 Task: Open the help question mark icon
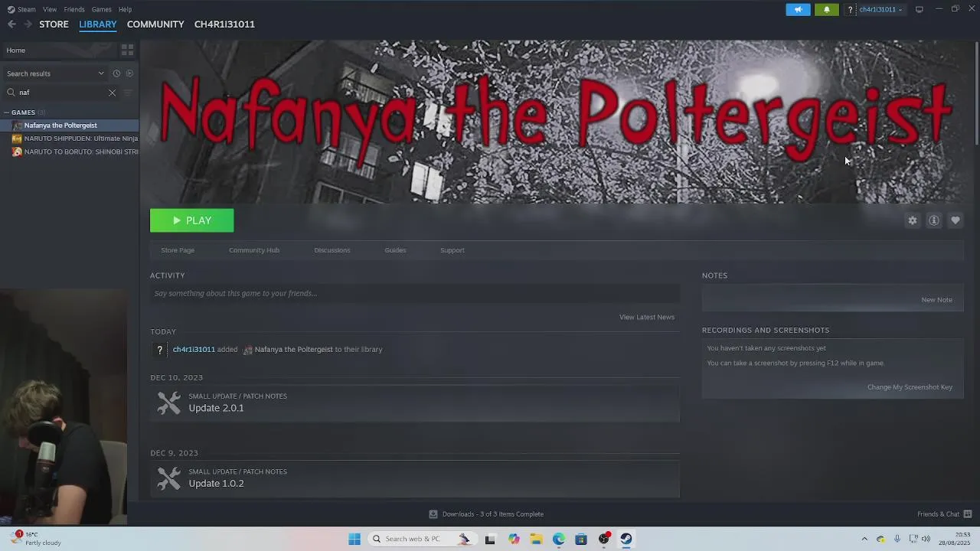tap(850, 9)
